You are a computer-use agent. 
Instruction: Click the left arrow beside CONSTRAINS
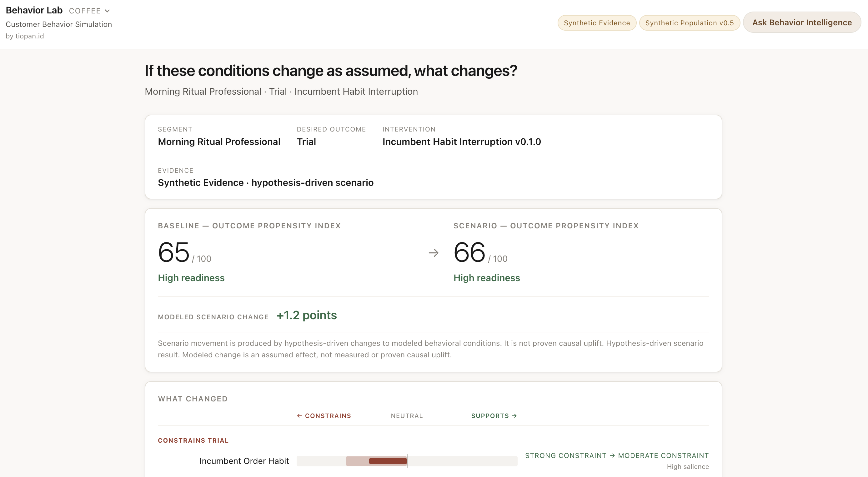[x=299, y=416]
